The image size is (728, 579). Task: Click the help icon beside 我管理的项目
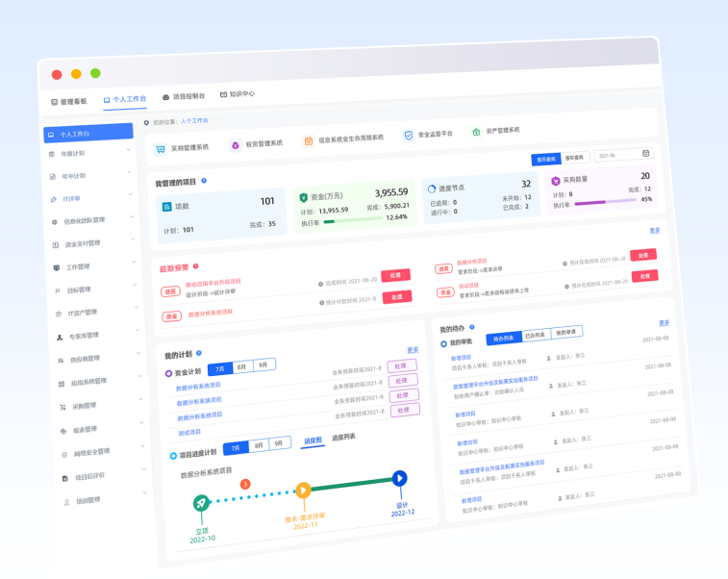tap(204, 181)
